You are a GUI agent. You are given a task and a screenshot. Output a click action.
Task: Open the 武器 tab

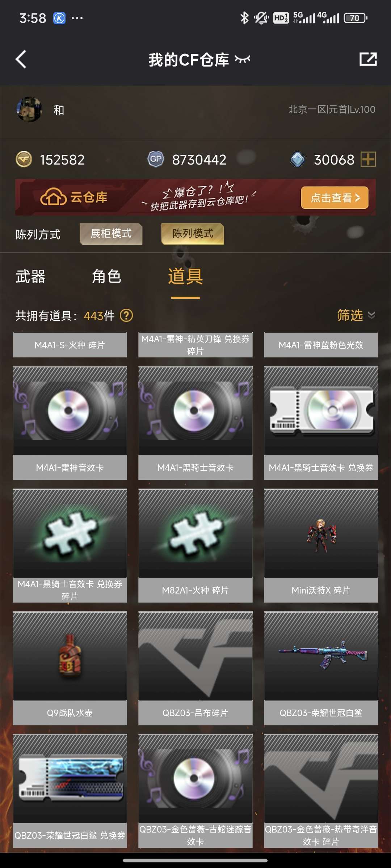pos(30,277)
